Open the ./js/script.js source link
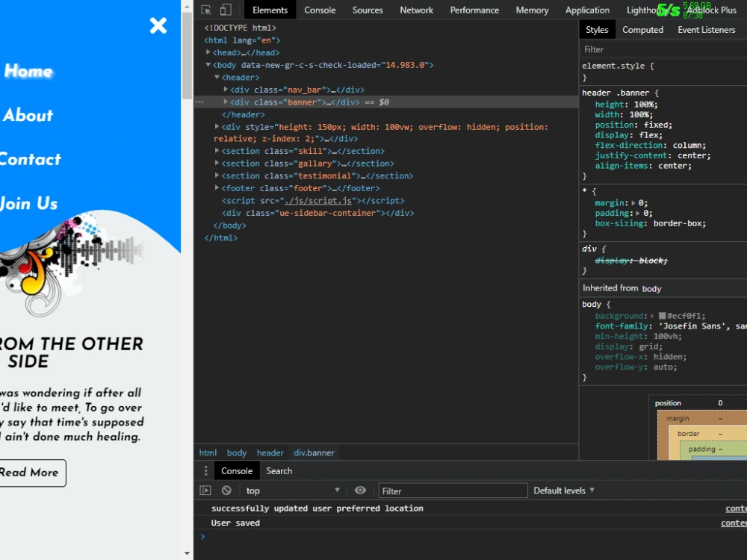This screenshot has height=560, width=747. pyautogui.click(x=317, y=201)
